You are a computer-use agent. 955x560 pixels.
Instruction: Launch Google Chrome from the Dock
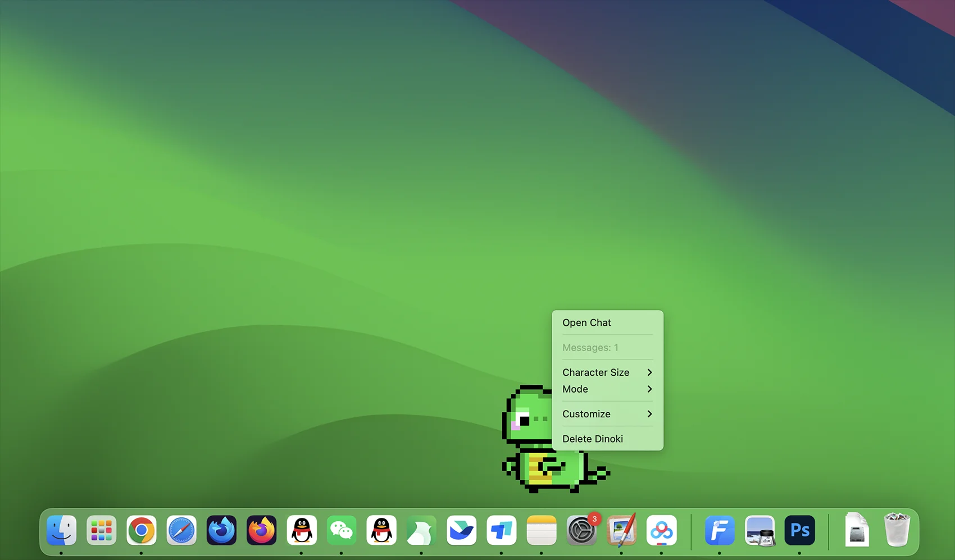click(x=141, y=530)
